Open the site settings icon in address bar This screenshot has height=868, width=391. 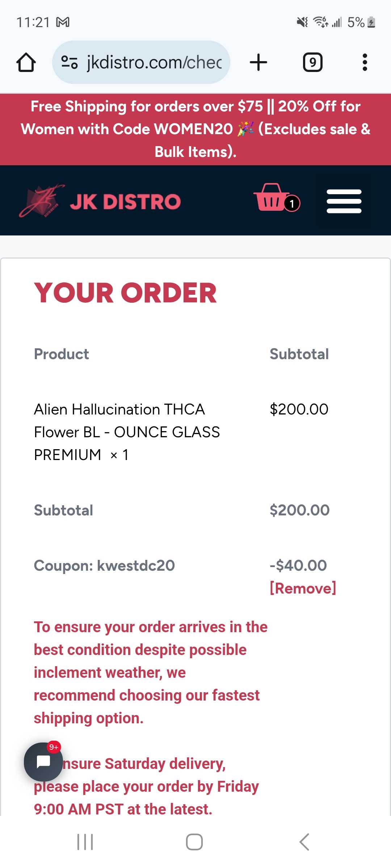tap(69, 62)
